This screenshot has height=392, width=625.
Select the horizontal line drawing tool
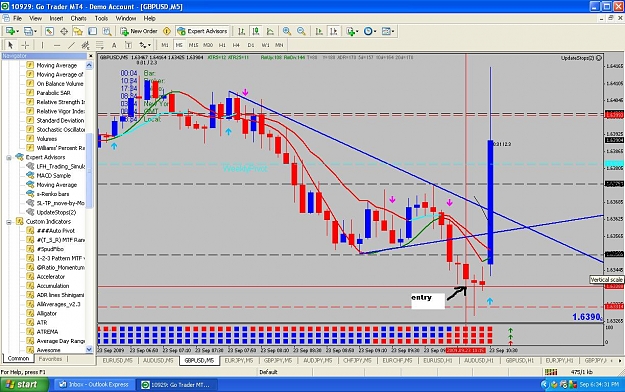pos(57,45)
